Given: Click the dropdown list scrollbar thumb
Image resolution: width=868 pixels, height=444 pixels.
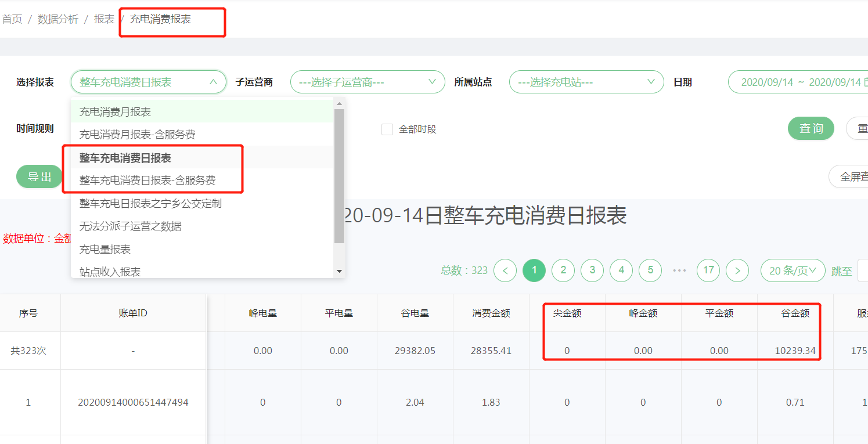Looking at the screenshot, I should pos(340,174).
